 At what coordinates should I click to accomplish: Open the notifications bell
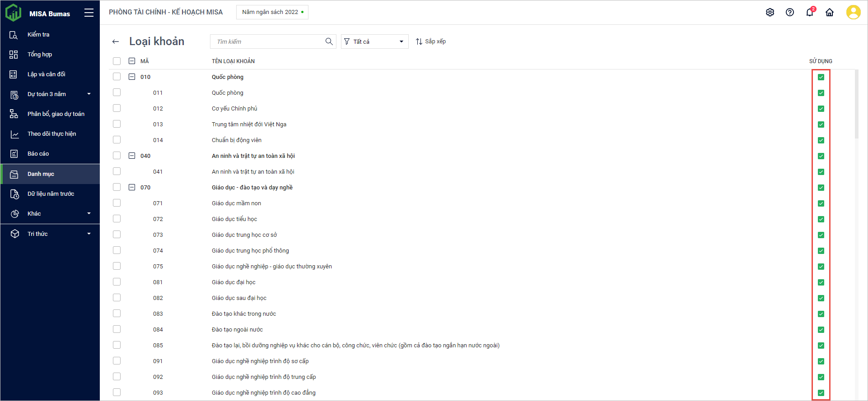tap(810, 13)
